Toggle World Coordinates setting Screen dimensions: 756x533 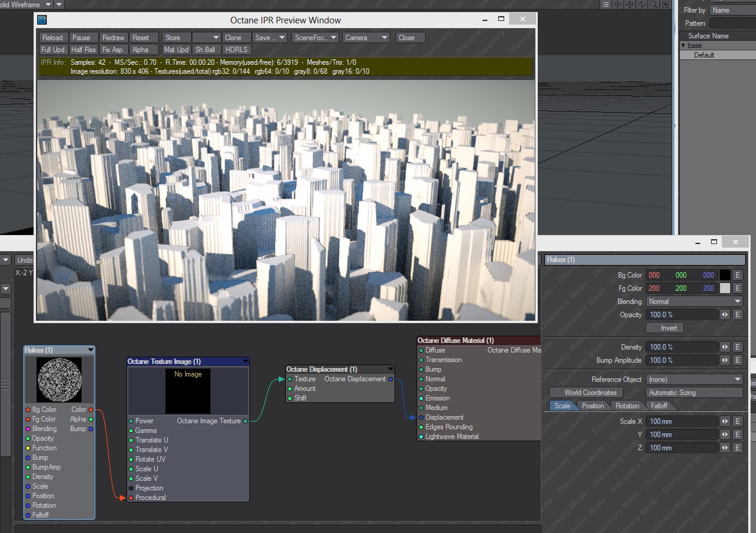[x=586, y=393]
